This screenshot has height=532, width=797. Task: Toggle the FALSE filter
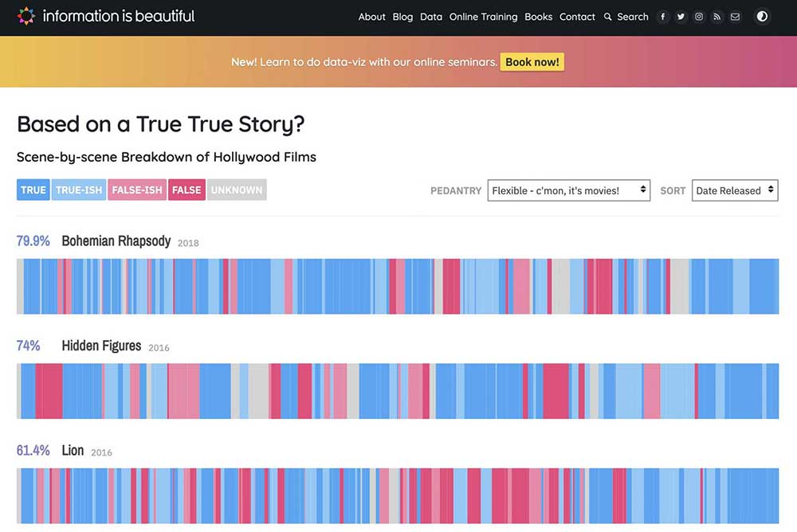(x=186, y=190)
